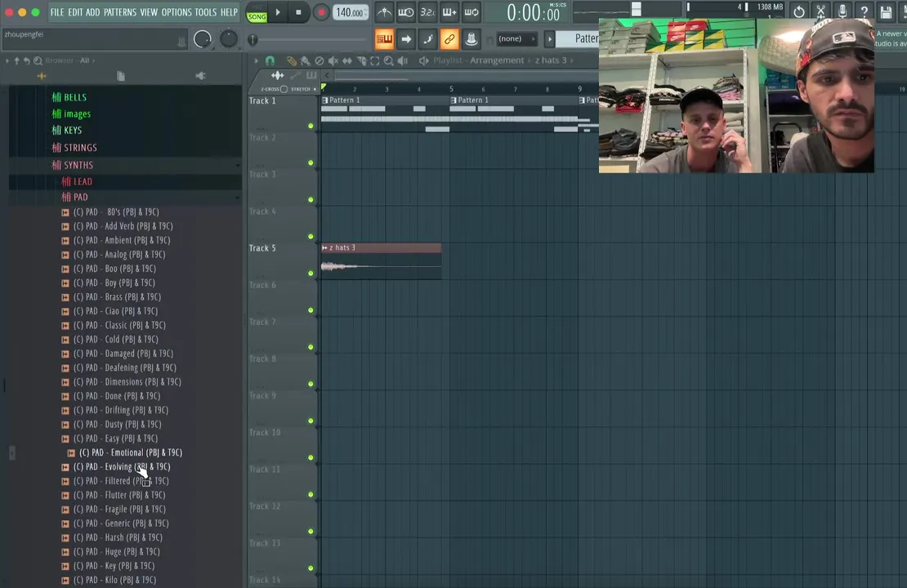Expand the KEYS folder
Image resolution: width=907 pixels, height=588 pixels.
tap(66, 130)
